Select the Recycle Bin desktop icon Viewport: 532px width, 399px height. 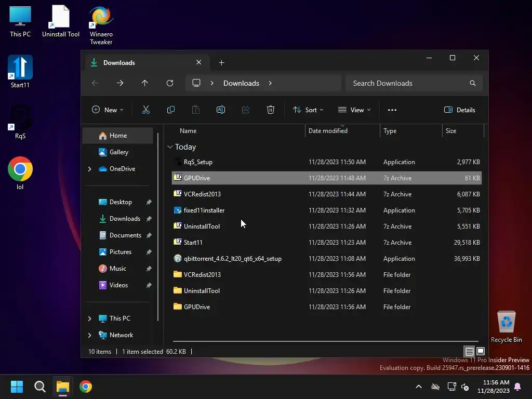coord(506,327)
